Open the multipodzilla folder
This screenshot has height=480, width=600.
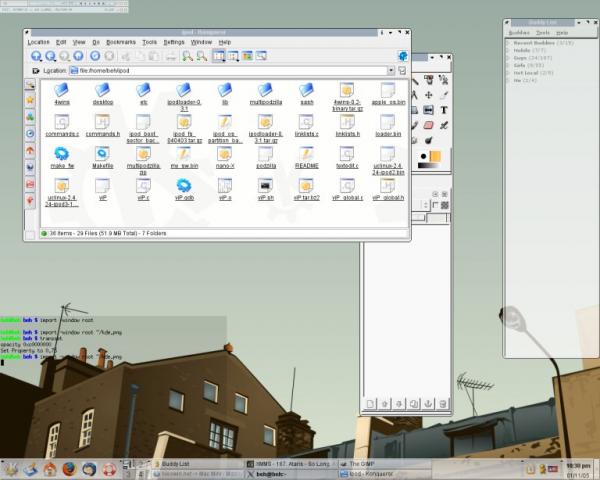tap(266, 94)
